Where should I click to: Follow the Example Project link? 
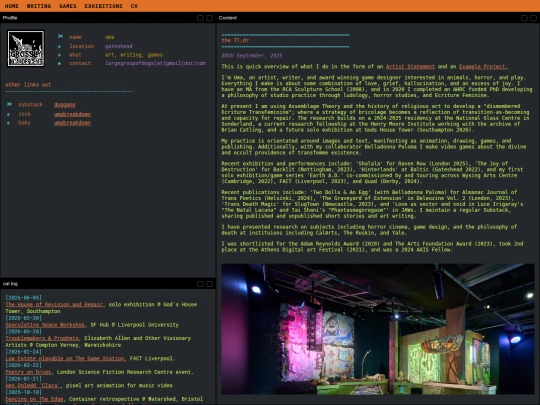[483, 66]
